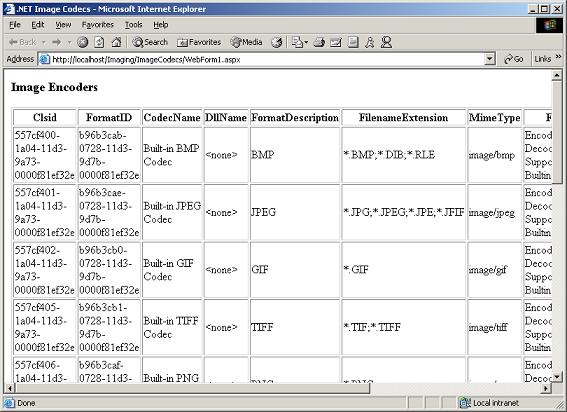The image size is (567, 412).
Task: Click the standing figure Messenger icon
Action: pyautogui.click(x=370, y=42)
